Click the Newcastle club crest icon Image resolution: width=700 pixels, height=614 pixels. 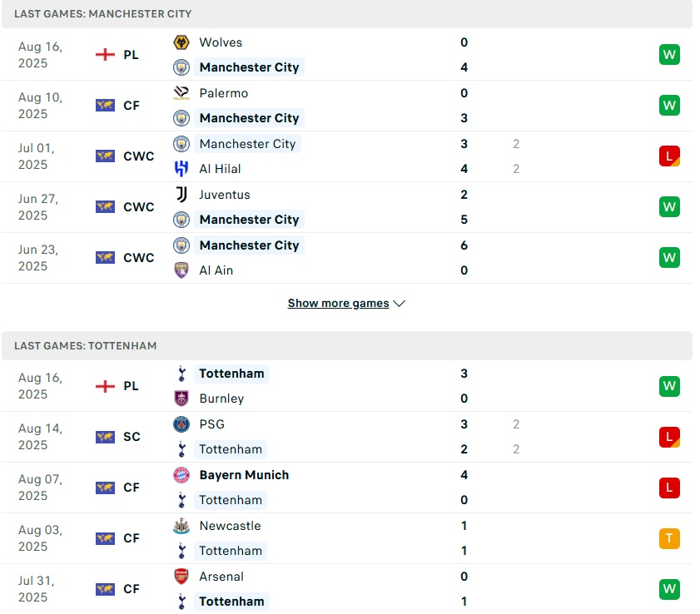coord(181,526)
